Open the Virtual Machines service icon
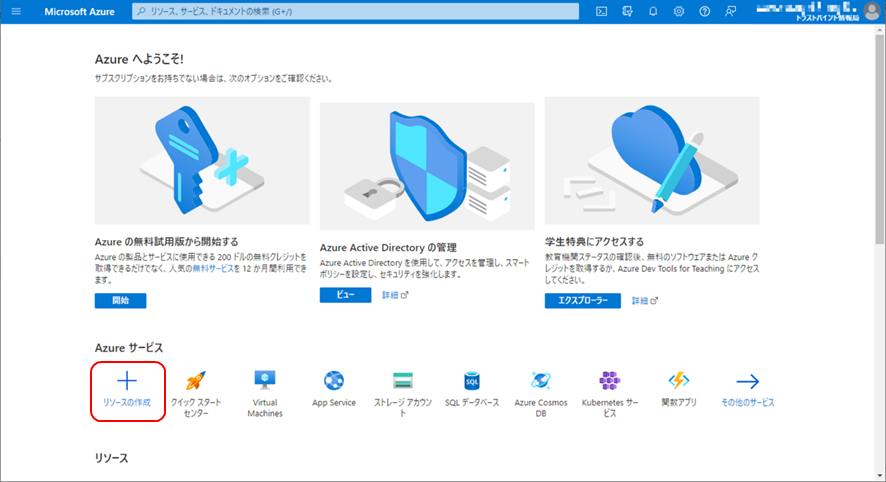The height and width of the screenshot is (482, 886). (x=264, y=380)
